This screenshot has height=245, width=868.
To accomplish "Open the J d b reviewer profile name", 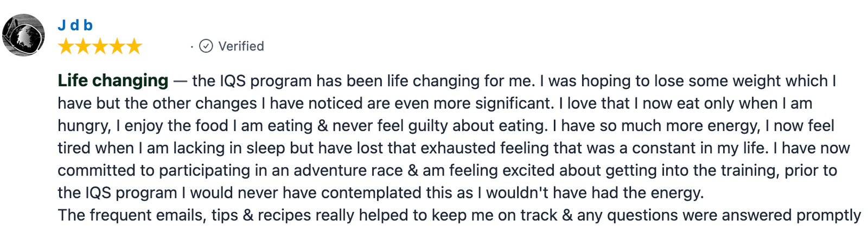I will (75, 25).
